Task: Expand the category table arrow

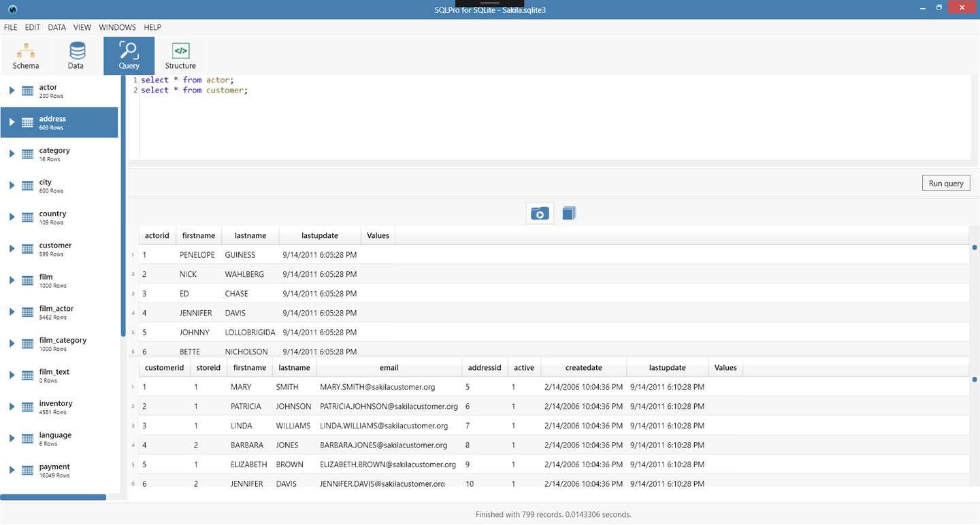Action: (x=12, y=154)
